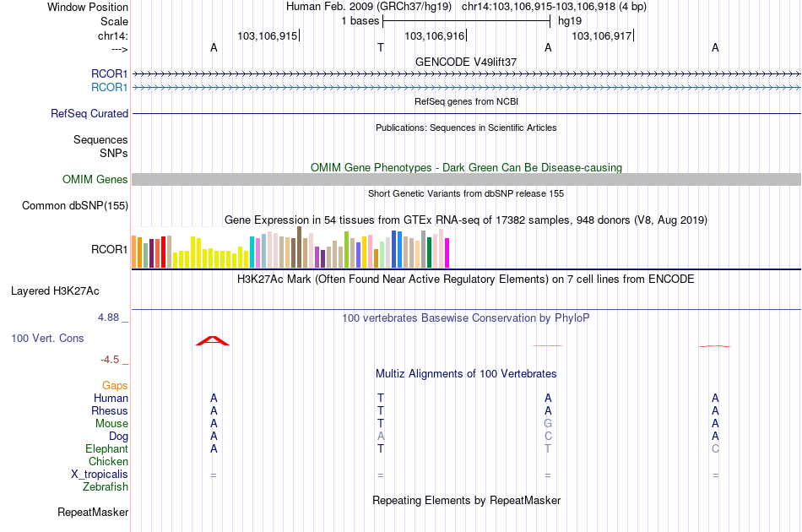This screenshot has width=802, height=532.
Task: Select the Dog species label
Action: pyautogui.click(x=118, y=437)
